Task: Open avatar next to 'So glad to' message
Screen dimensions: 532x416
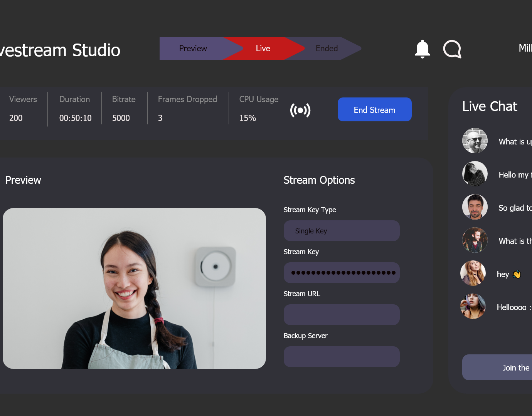Action: [475, 207]
